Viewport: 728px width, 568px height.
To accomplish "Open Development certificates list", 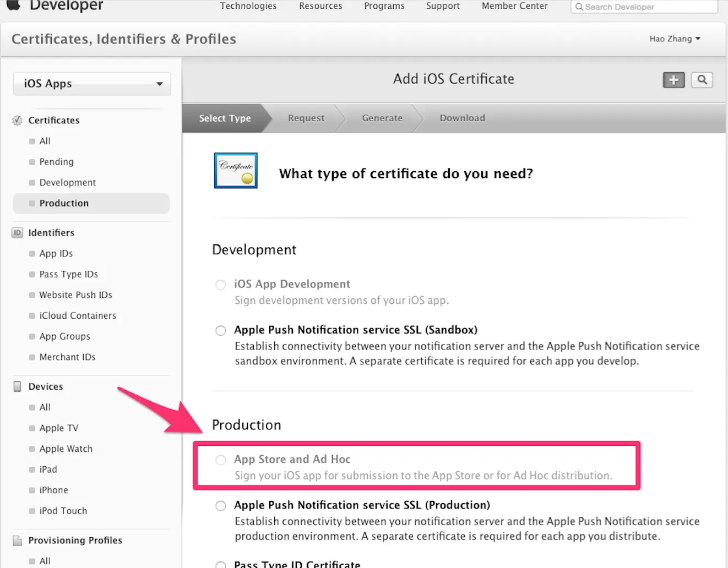I will point(68,182).
